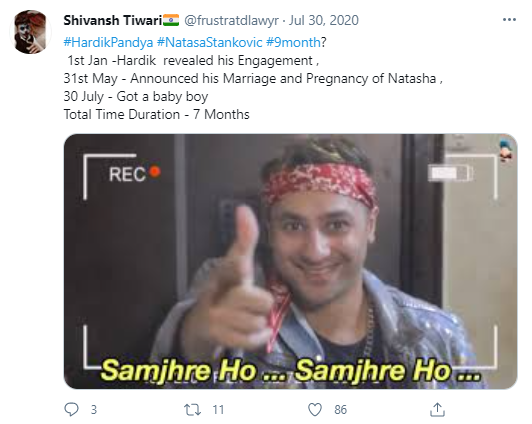
Task: View the 3 replies count
Action: pyautogui.click(x=94, y=410)
